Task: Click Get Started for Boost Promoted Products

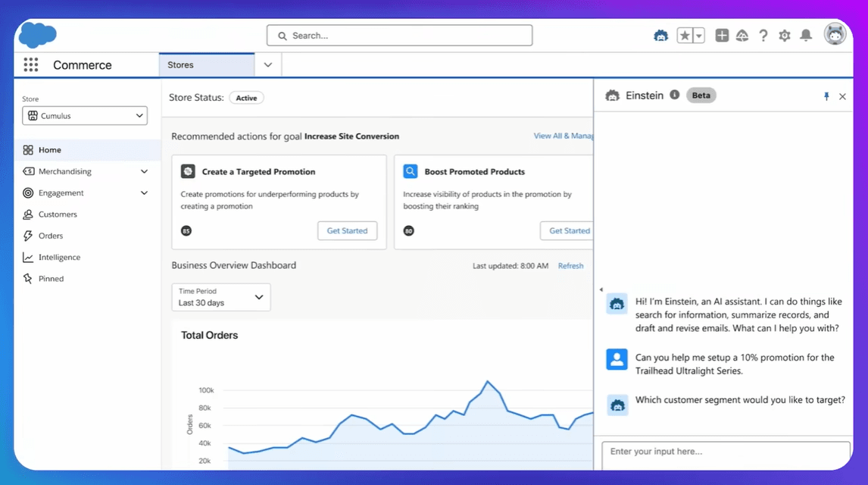Action: click(x=567, y=231)
